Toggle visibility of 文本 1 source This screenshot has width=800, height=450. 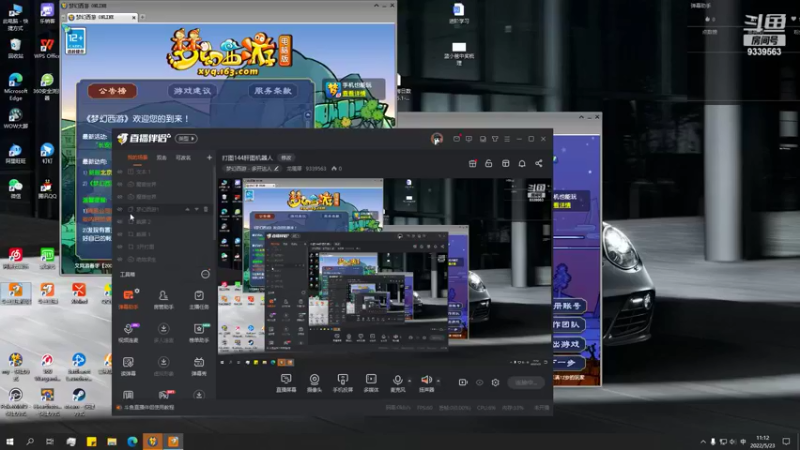click(120, 172)
